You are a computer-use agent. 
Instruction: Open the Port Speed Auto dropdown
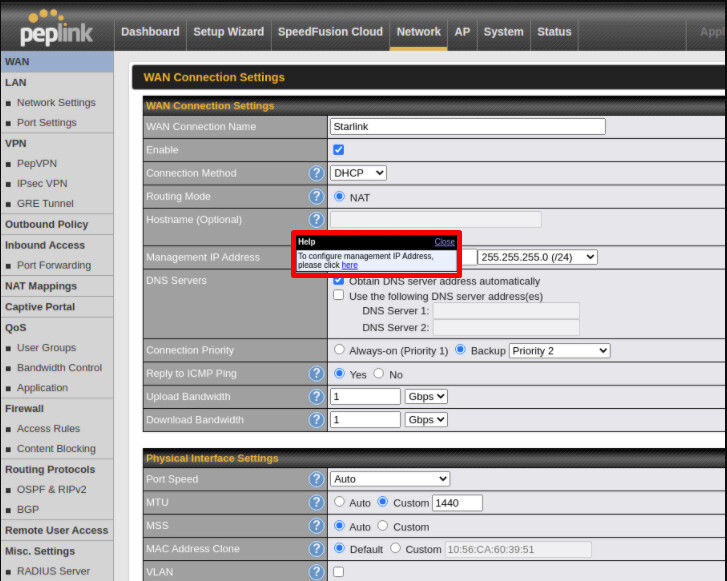coord(390,479)
